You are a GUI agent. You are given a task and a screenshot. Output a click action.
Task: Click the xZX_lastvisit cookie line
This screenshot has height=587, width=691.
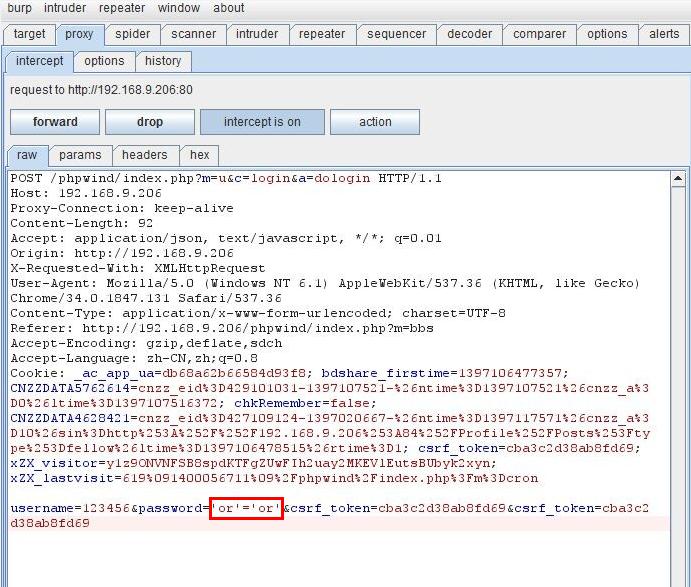pos(274,478)
